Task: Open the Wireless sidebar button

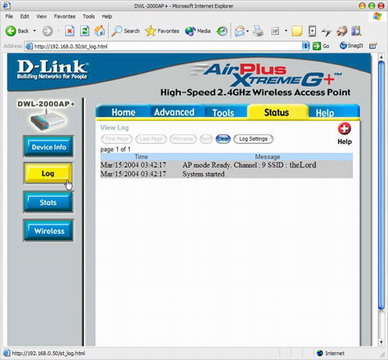Action: tap(49, 231)
